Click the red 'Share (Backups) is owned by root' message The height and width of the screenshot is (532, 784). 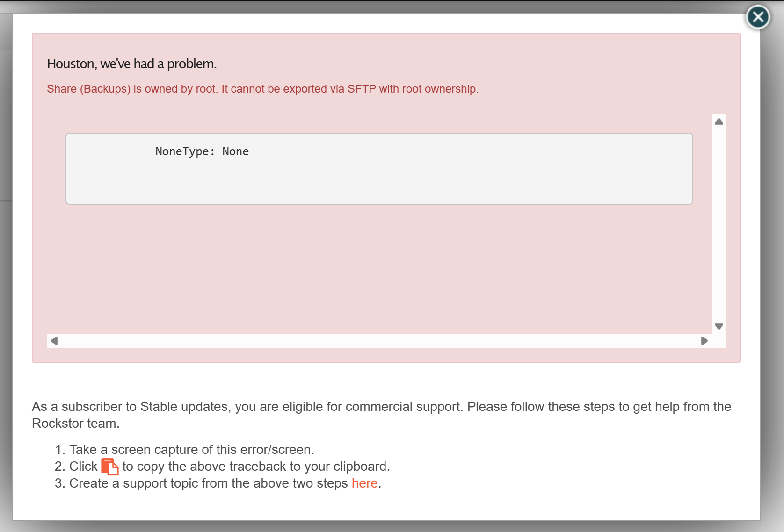pyautogui.click(x=262, y=89)
